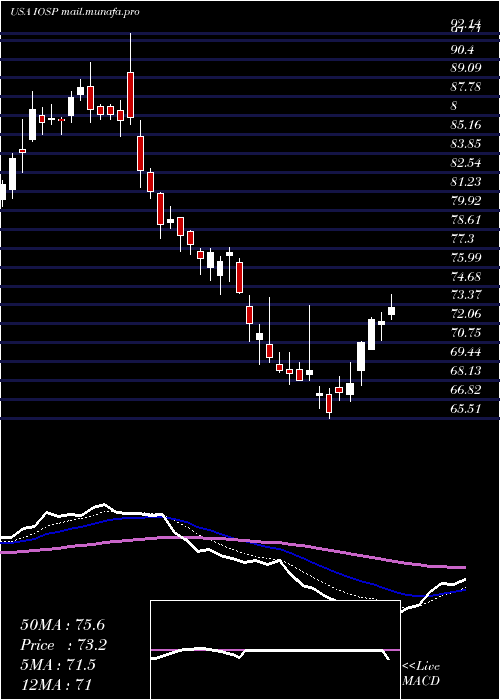The image size is (500, 700).
Task: Click the lowest red candle near 65.51
Action: tap(329, 403)
